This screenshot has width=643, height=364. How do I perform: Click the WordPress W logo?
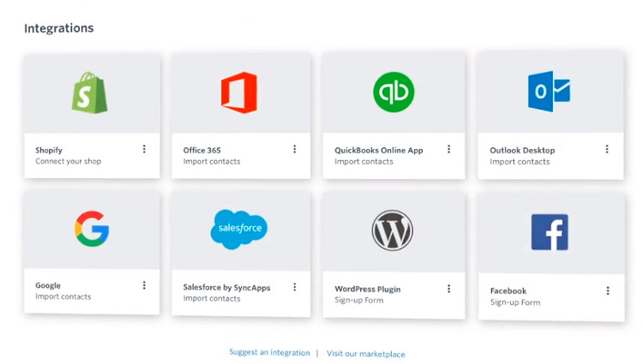393,230
